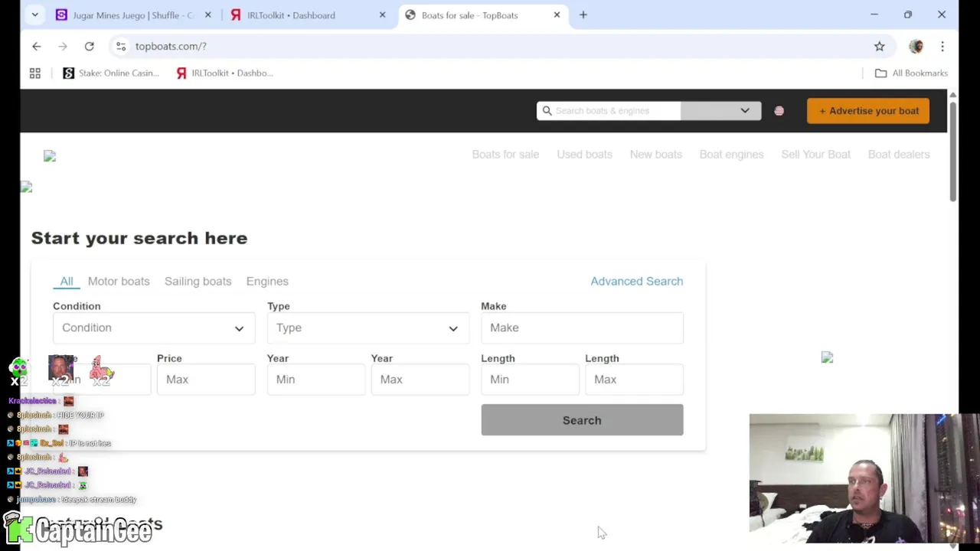Screen dimensions: 980x551
Task: Expand the Type dropdown
Action: tap(367, 328)
